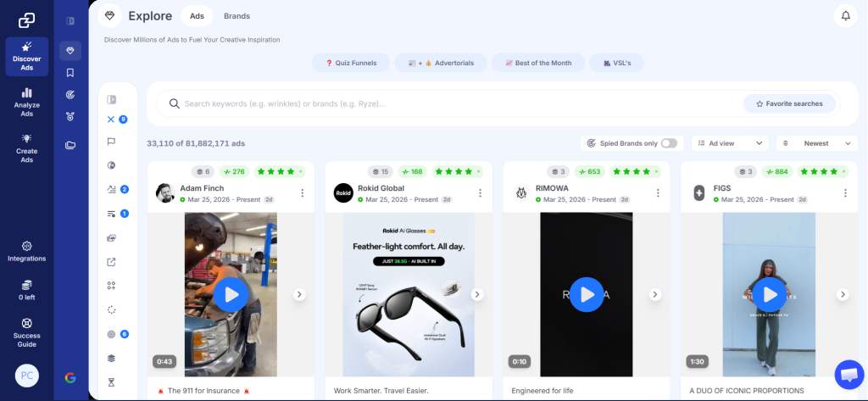Screen dimensions: 868x401
Task: Play the FIGS video ad
Action: tap(770, 295)
